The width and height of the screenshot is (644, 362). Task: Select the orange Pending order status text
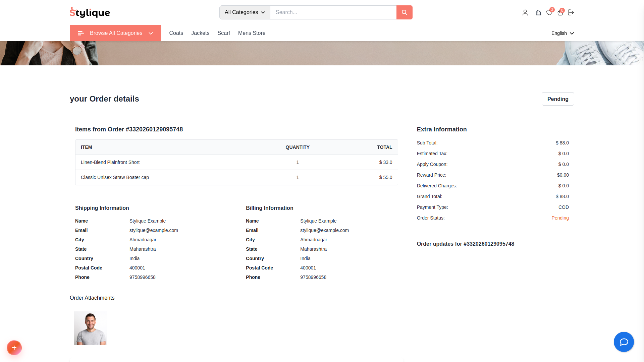click(x=560, y=218)
